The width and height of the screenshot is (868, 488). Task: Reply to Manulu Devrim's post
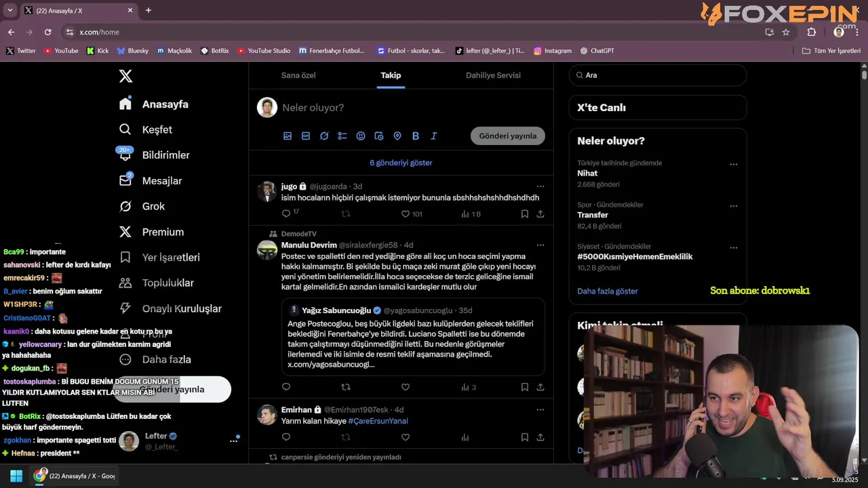pos(286,387)
